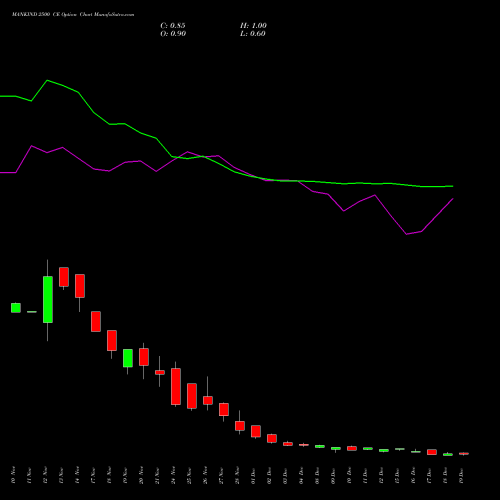The height and width of the screenshot is (500, 500).
Task: Click the red candle on 13 Nov
Action: [x=64, y=277]
